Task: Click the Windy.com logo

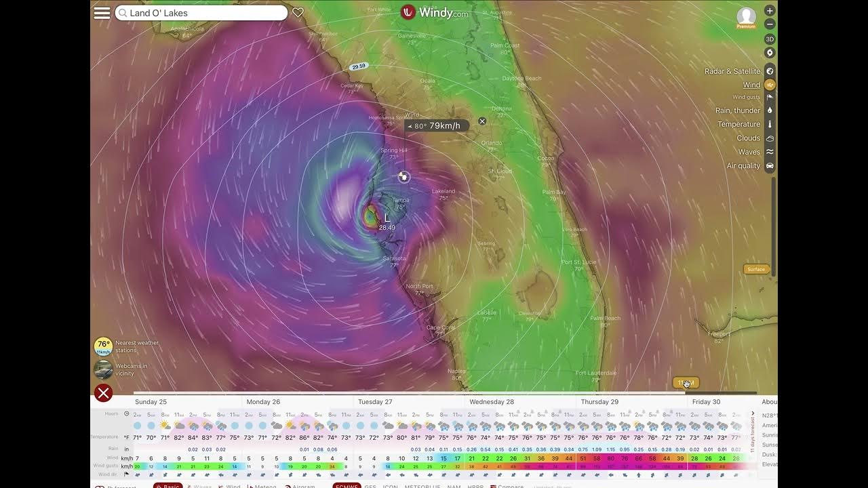Action: (434, 12)
